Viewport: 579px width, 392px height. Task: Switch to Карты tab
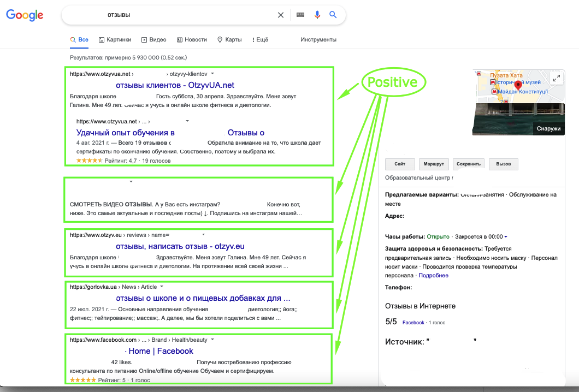tap(229, 39)
